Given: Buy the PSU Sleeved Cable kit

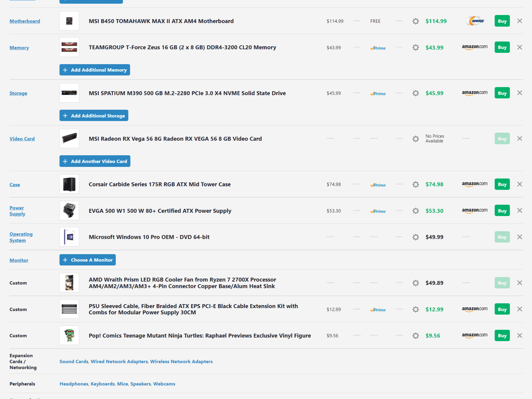Looking at the screenshot, I should [x=502, y=309].
